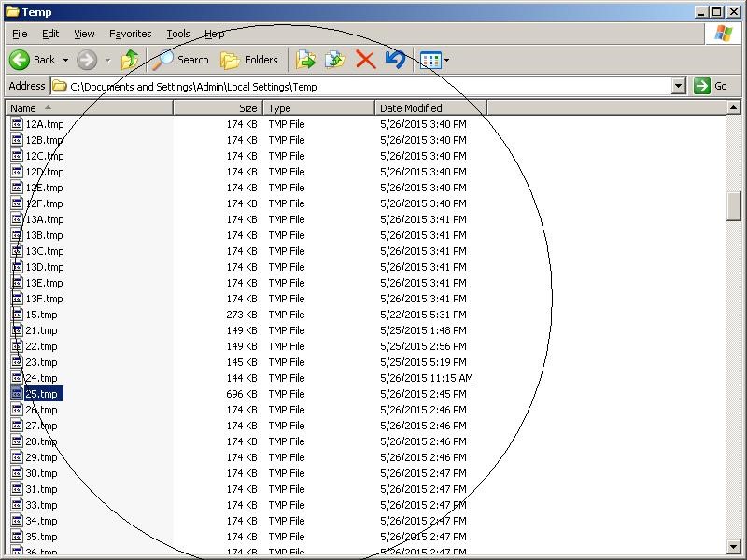Click the Back navigation arrow icon
This screenshot has width=747, height=560.
coord(20,60)
